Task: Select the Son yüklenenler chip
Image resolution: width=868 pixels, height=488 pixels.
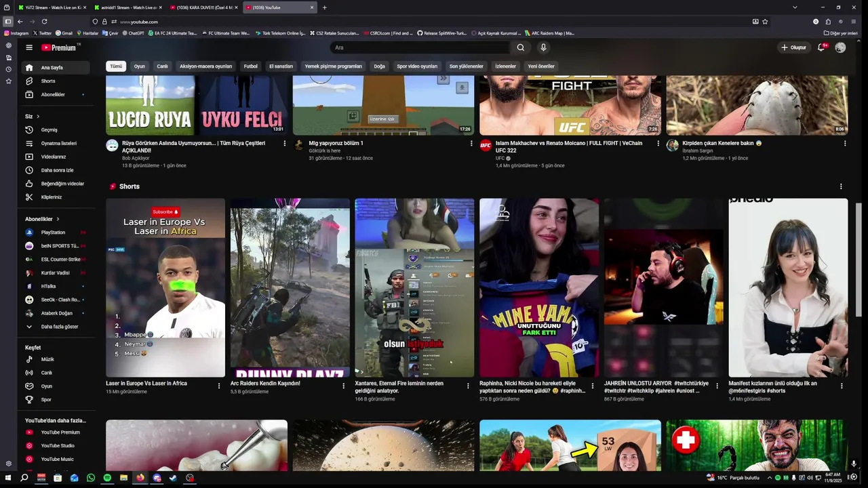Action: click(x=467, y=66)
